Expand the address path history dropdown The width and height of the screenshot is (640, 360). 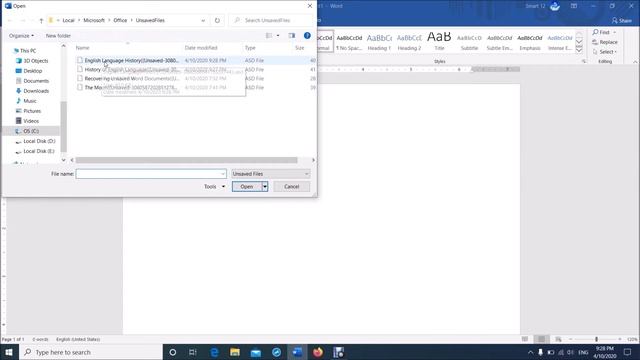203,20
